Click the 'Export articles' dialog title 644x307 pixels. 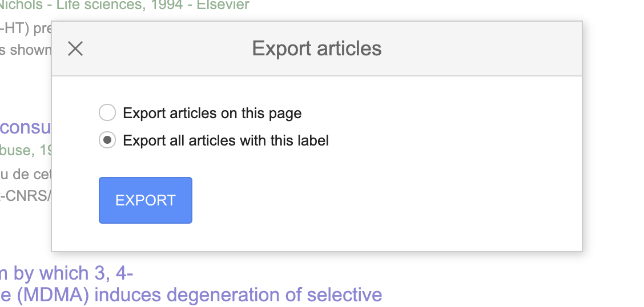tap(317, 49)
